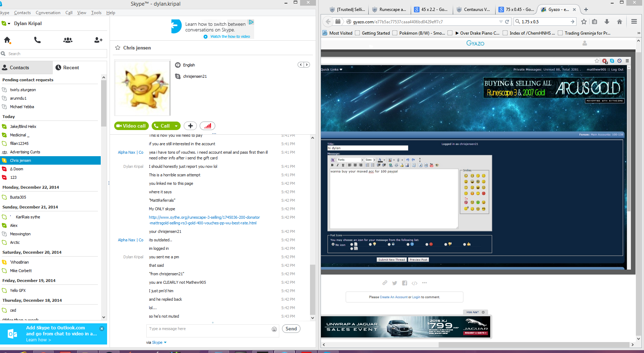Submit the search arrow in Firefox search box
The width and height of the screenshot is (644, 353).
click(x=573, y=22)
